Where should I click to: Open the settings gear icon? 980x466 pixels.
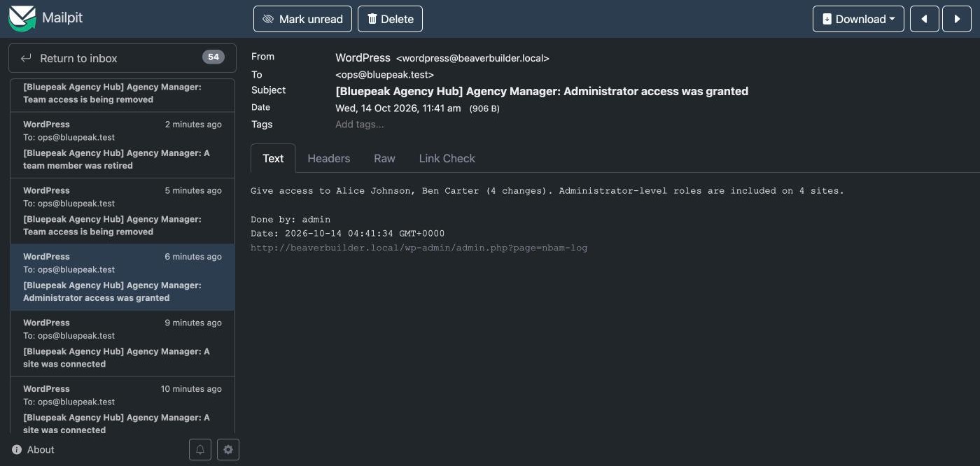pyautogui.click(x=228, y=450)
